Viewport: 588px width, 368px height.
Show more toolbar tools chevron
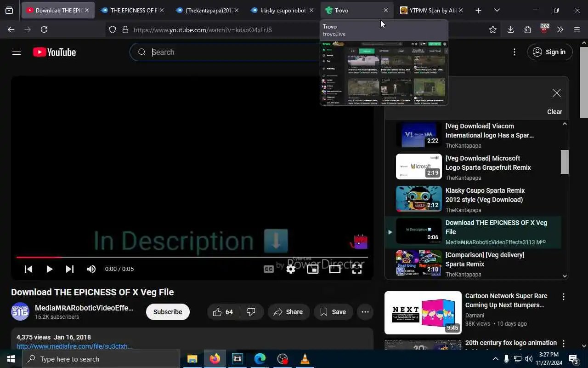560,29
